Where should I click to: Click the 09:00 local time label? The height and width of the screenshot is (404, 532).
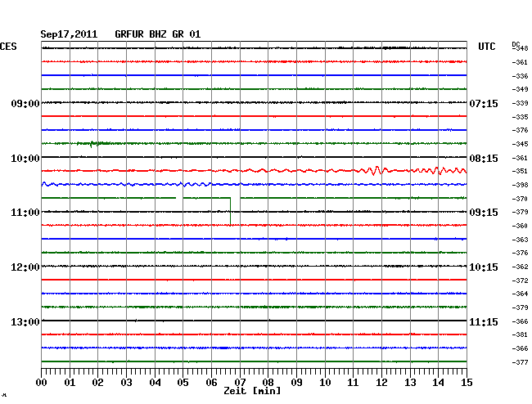[25, 103]
